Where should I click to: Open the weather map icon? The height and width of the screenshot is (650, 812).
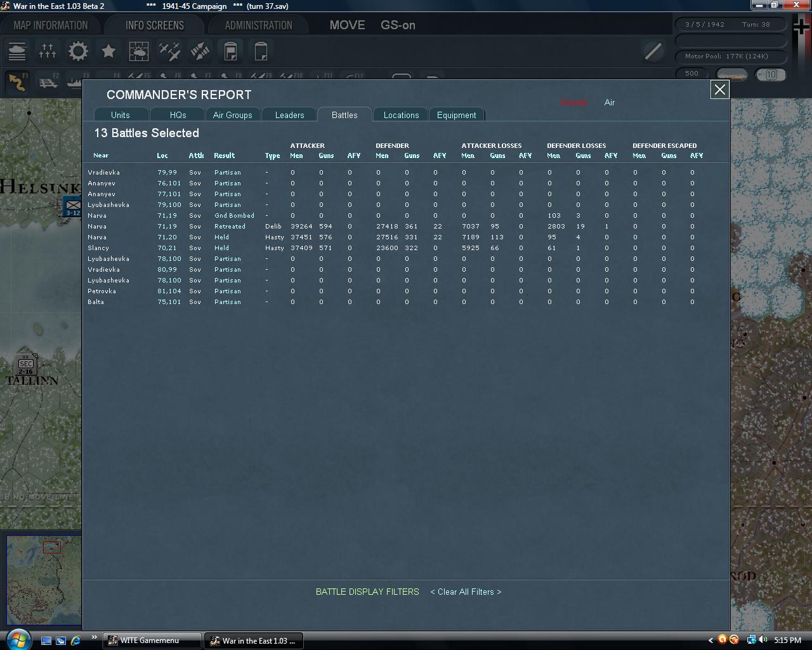pyautogui.click(x=139, y=51)
